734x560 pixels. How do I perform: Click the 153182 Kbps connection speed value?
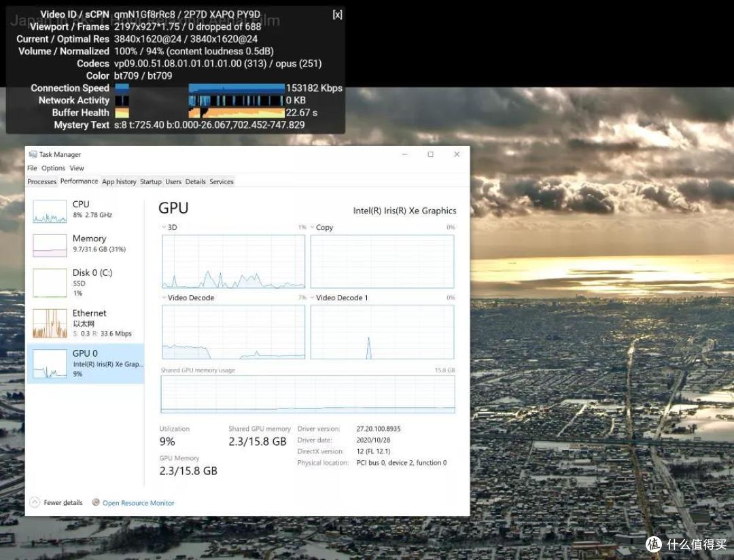click(x=314, y=88)
